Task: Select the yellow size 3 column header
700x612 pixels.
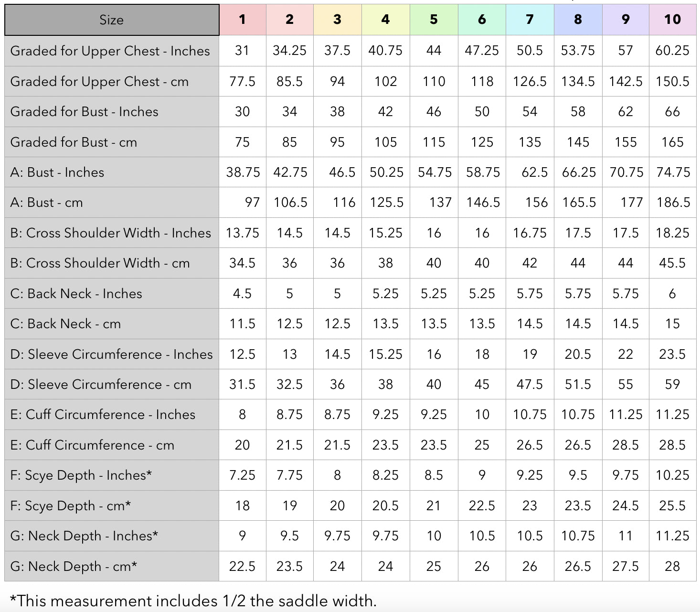Action: click(x=337, y=20)
